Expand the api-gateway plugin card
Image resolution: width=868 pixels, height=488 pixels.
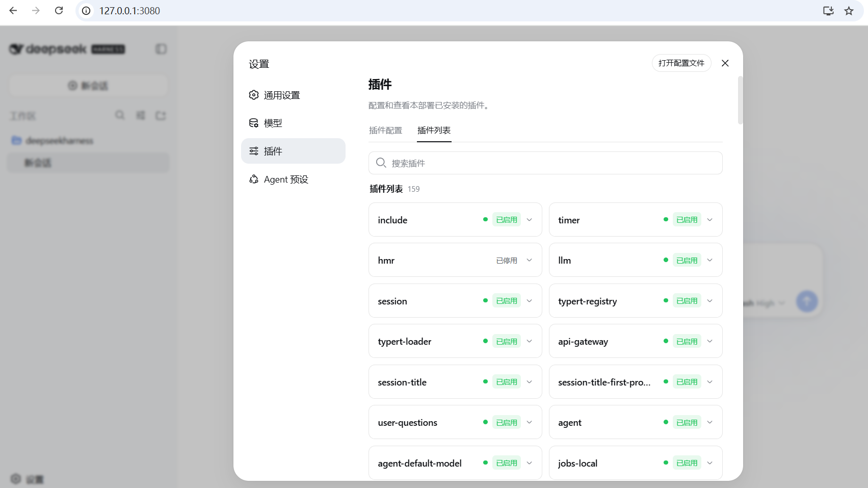pos(710,342)
